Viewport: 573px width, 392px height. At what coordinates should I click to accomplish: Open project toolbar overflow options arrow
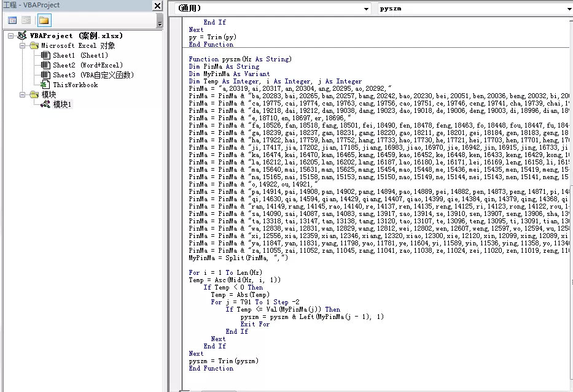click(160, 24)
